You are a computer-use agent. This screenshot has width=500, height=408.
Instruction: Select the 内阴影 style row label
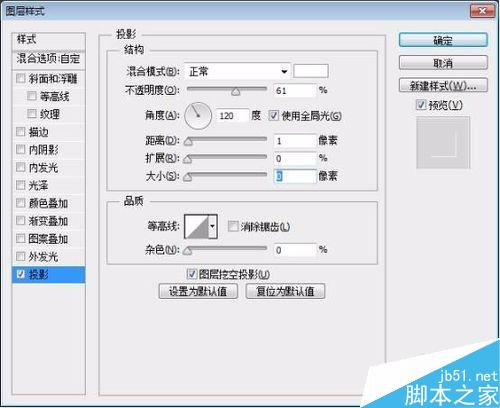[44, 150]
